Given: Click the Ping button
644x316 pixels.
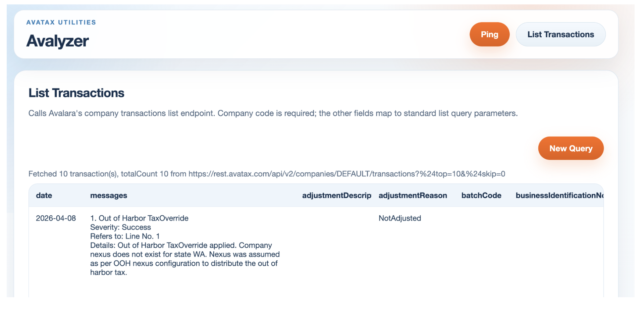Looking at the screenshot, I should tap(489, 34).
